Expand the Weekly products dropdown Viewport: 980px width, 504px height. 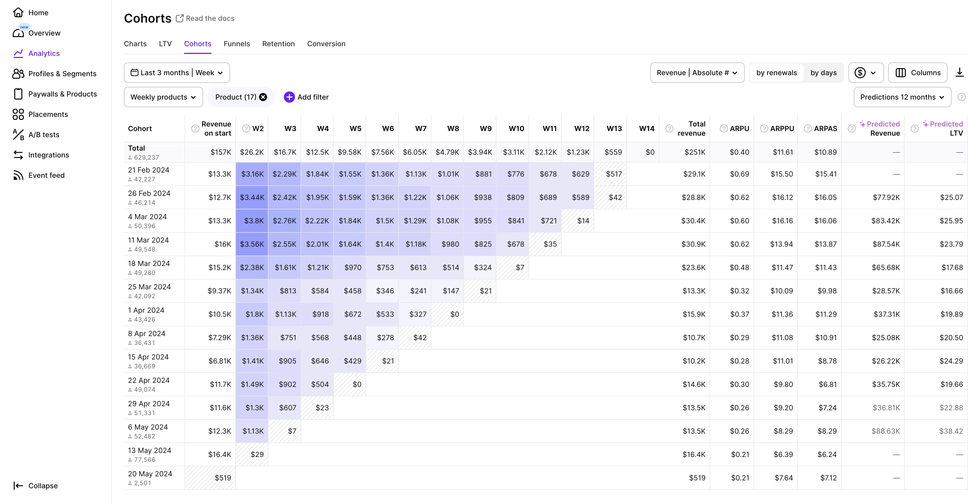[x=163, y=97]
